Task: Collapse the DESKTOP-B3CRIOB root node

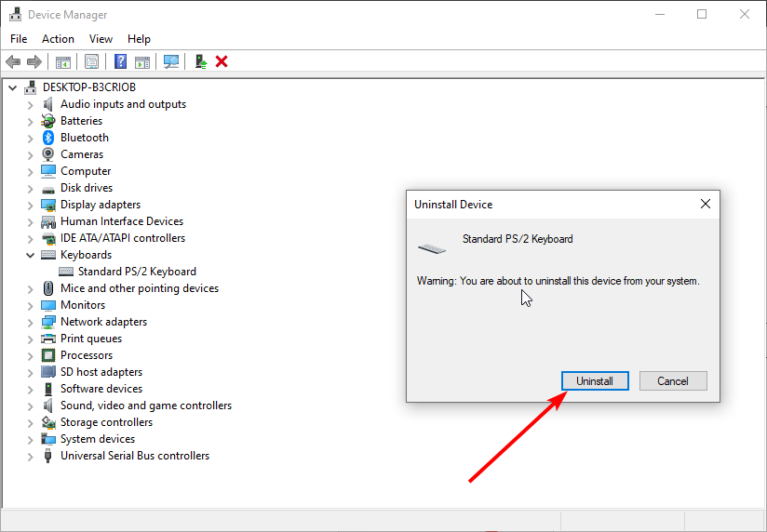Action: pos(13,88)
